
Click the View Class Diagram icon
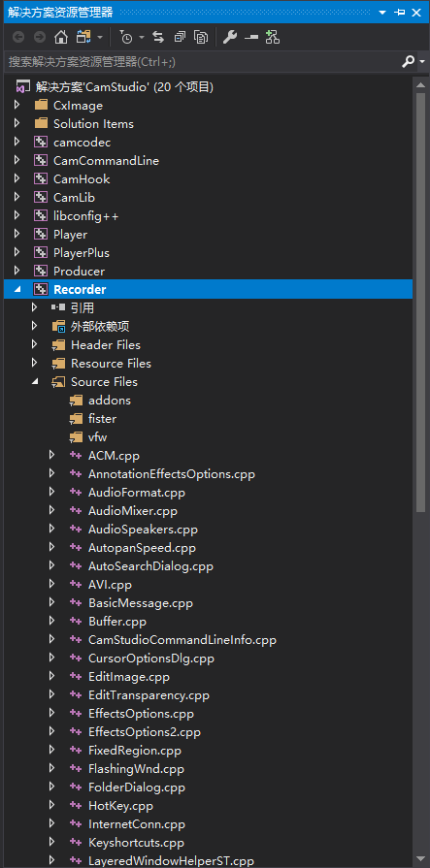pyautogui.click(x=272, y=37)
